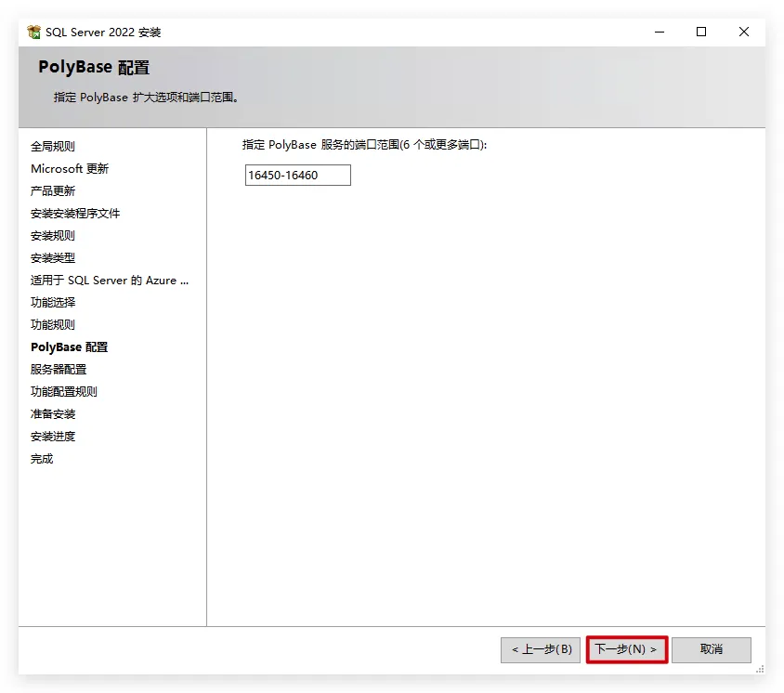Go to 功能规则 step
Screen dimensions: 784x693
[x=53, y=325]
